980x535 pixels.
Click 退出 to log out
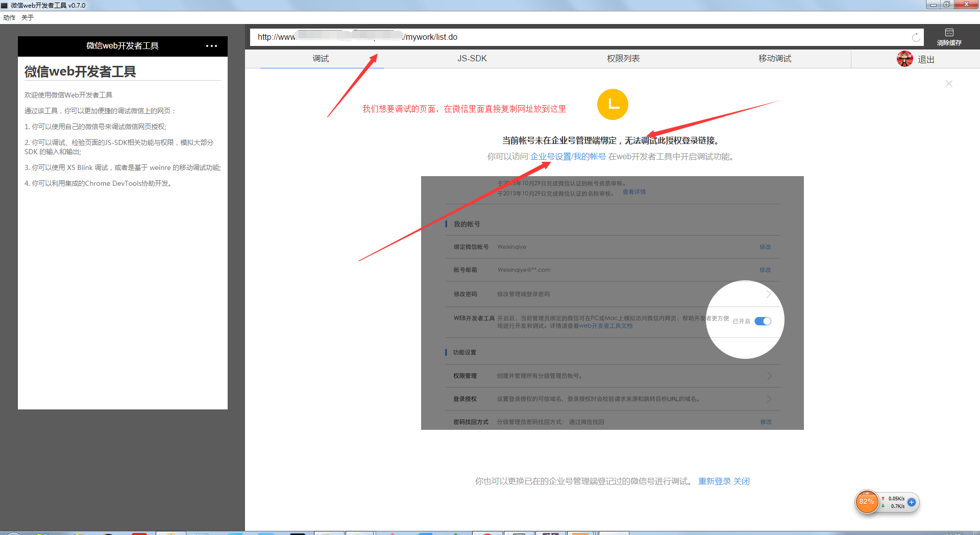(x=926, y=60)
